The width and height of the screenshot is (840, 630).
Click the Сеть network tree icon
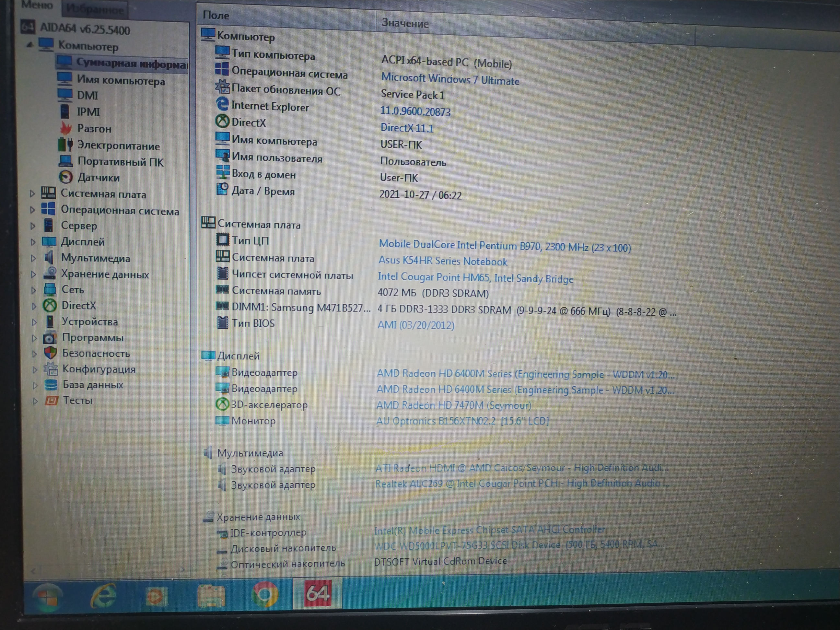click(x=50, y=289)
